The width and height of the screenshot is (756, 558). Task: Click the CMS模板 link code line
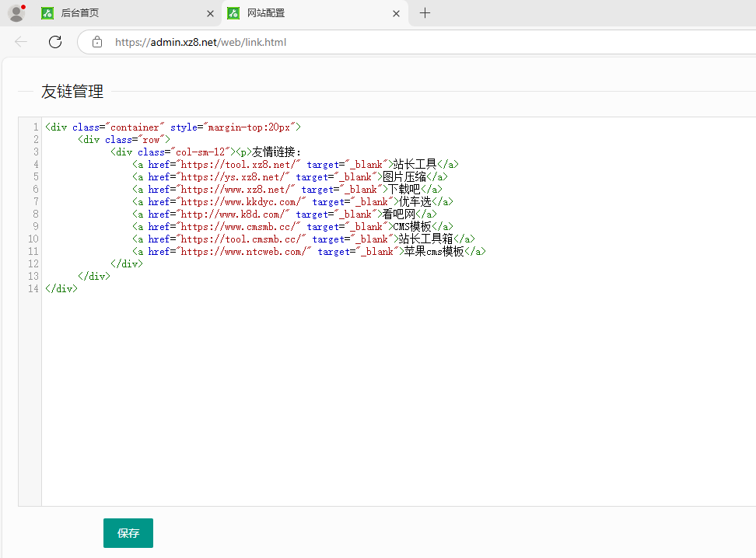point(292,227)
